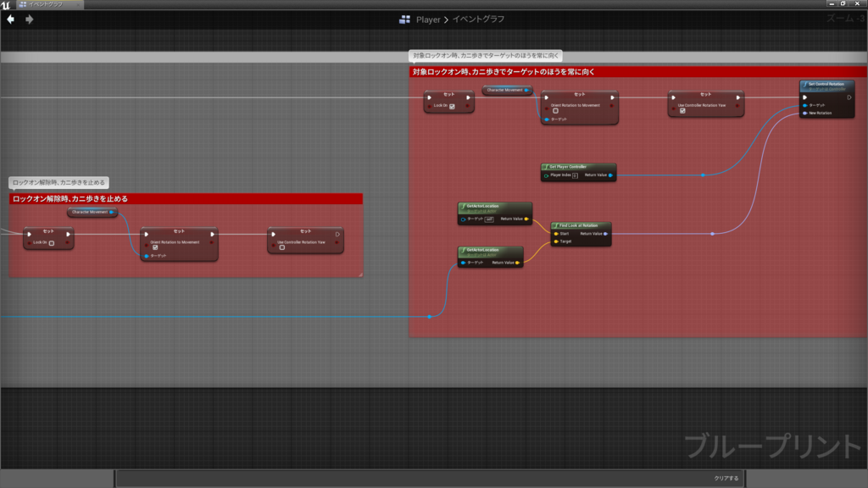
Task: Check Orient Rotation to Movement in 対象ロックオン時 comment
Action: pyautogui.click(x=555, y=111)
